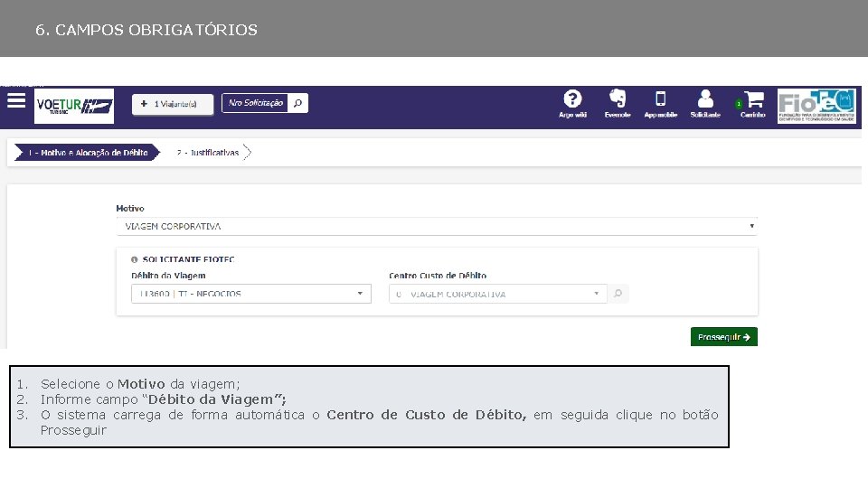Open the Débito da Viagem dropdown

(251, 294)
